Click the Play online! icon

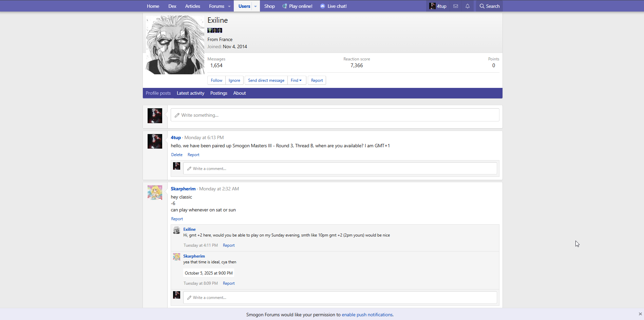coord(285,6)
